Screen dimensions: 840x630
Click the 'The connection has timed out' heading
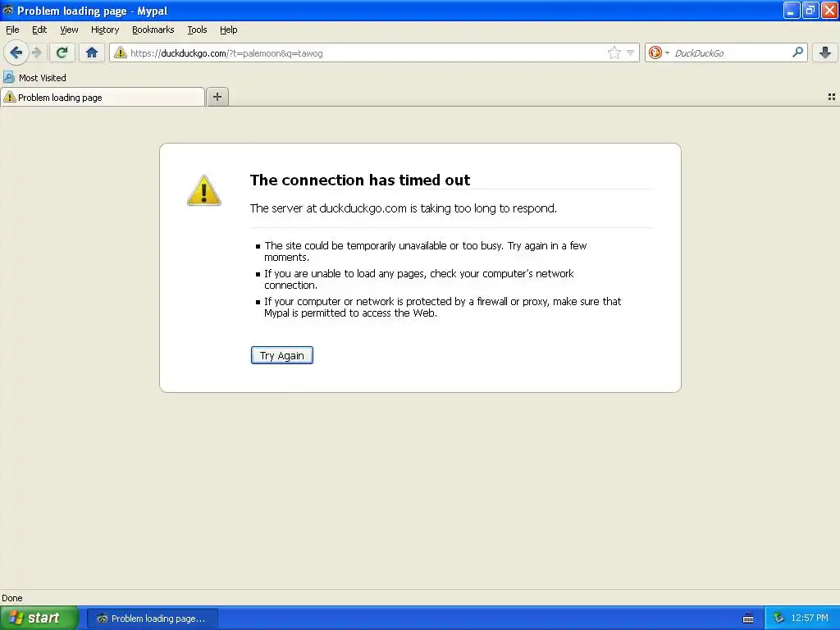click(x=360, y=180)
